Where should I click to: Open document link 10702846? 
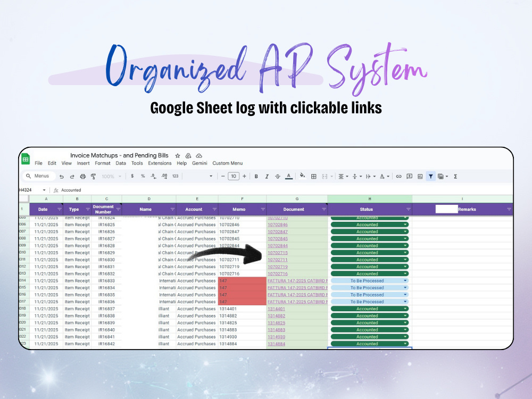pos(278,225)
